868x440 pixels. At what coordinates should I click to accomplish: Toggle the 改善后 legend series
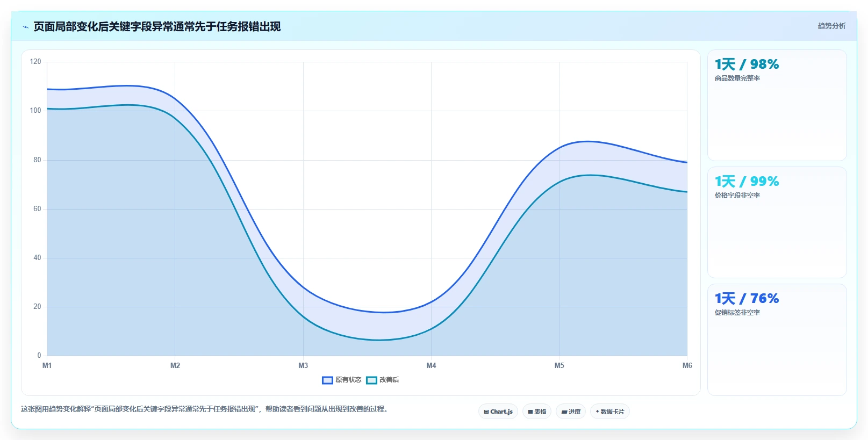click(383, 380)
